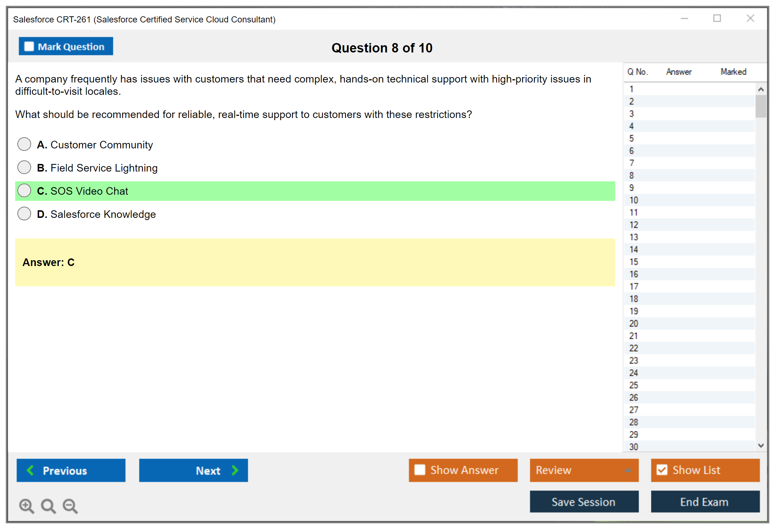The height and width of the screenshot is (532, 778).
Task: Click the green right arrow on Next
Action: click(235, 470)
